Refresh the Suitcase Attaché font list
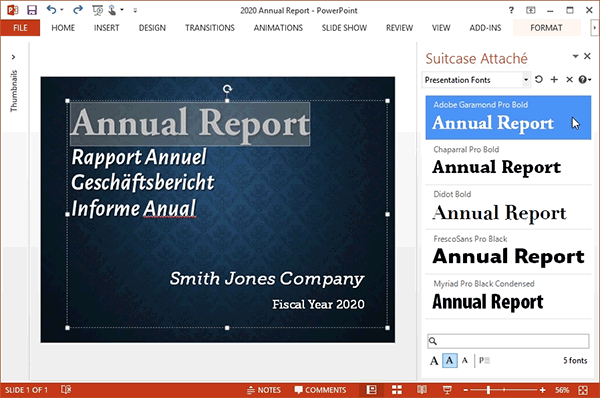 pyautogui.click(x=539, y=79)
